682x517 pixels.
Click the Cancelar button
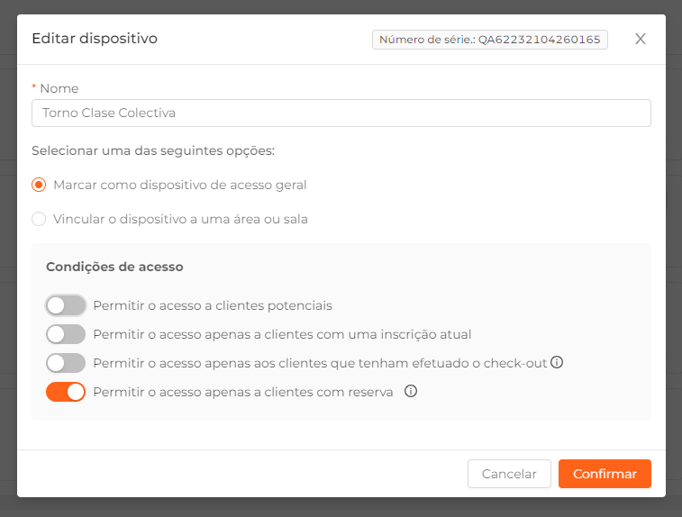point(509,474)
